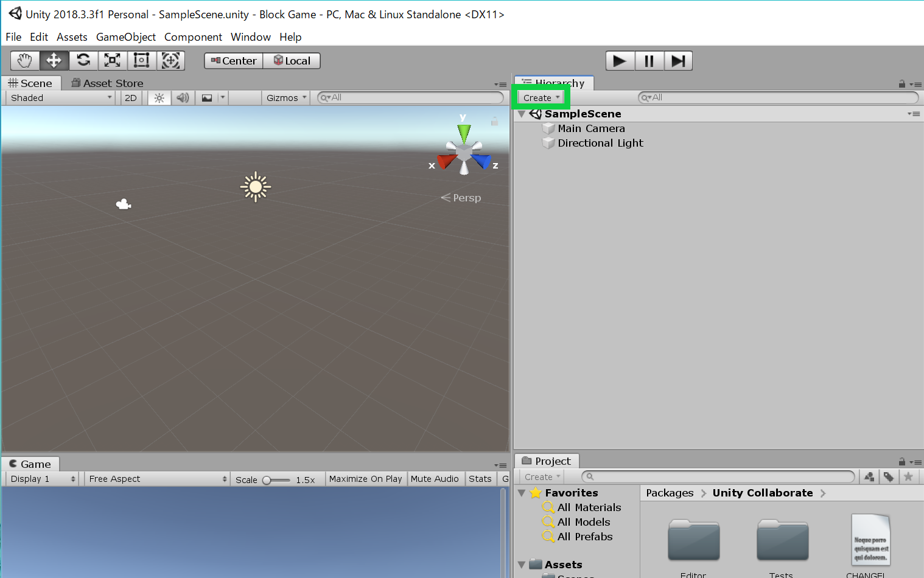Switch to the Asset Store tab

pos(108,83)
